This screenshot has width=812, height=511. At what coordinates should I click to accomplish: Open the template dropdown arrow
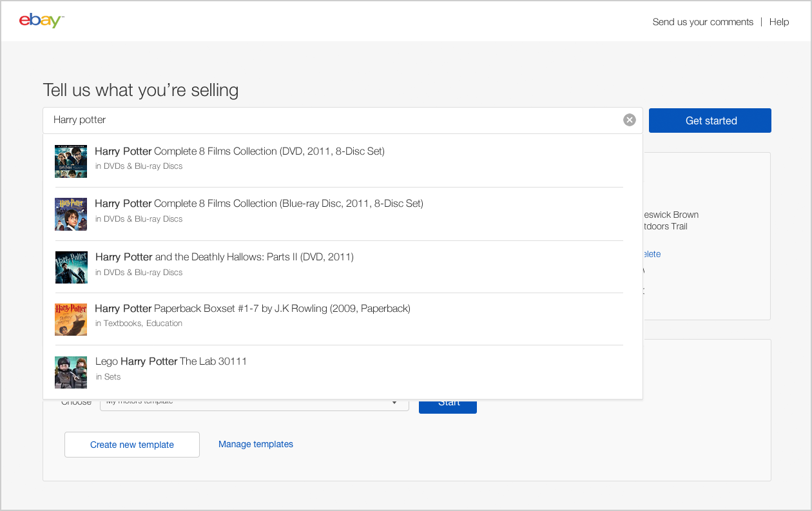[x=394, y=403]
